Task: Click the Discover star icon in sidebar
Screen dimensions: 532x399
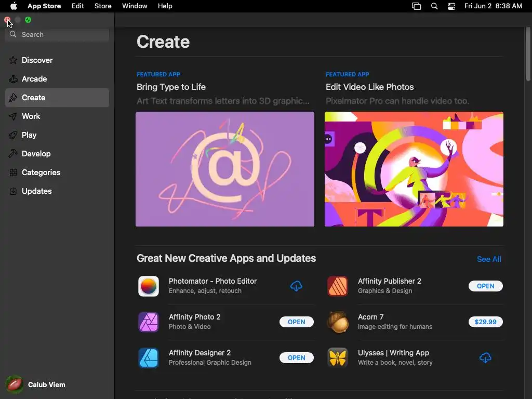Action: pyautogui.click(x=13, y=60)
